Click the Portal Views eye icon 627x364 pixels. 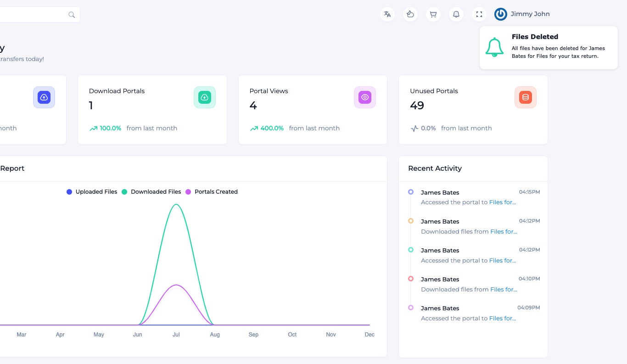tap(365, 97)
